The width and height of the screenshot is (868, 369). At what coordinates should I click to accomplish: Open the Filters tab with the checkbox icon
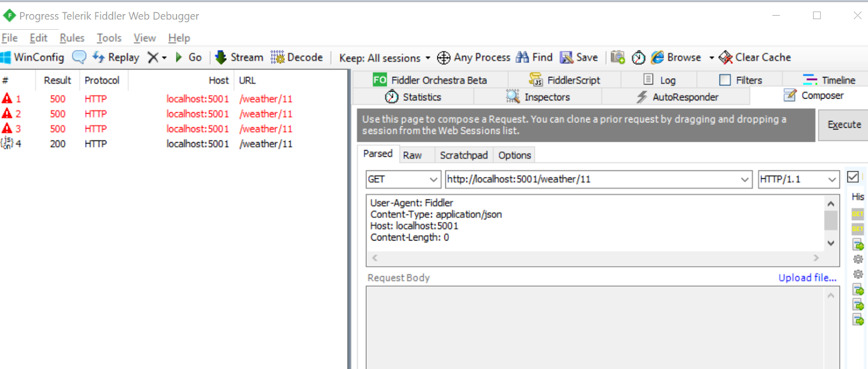click(725, 80)
